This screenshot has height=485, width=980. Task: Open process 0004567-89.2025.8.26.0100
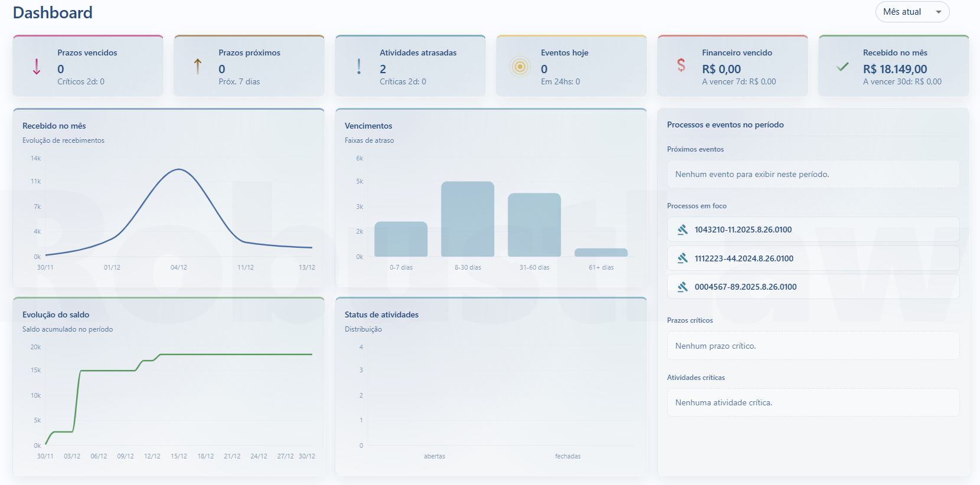[x=745, y=287]
